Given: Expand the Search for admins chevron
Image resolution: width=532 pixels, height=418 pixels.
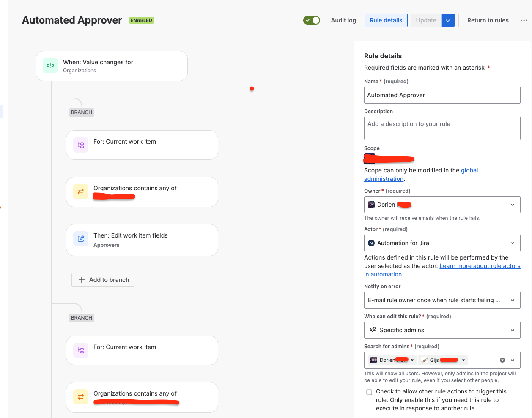Looking at the screenshot, I should pos(513,360).
